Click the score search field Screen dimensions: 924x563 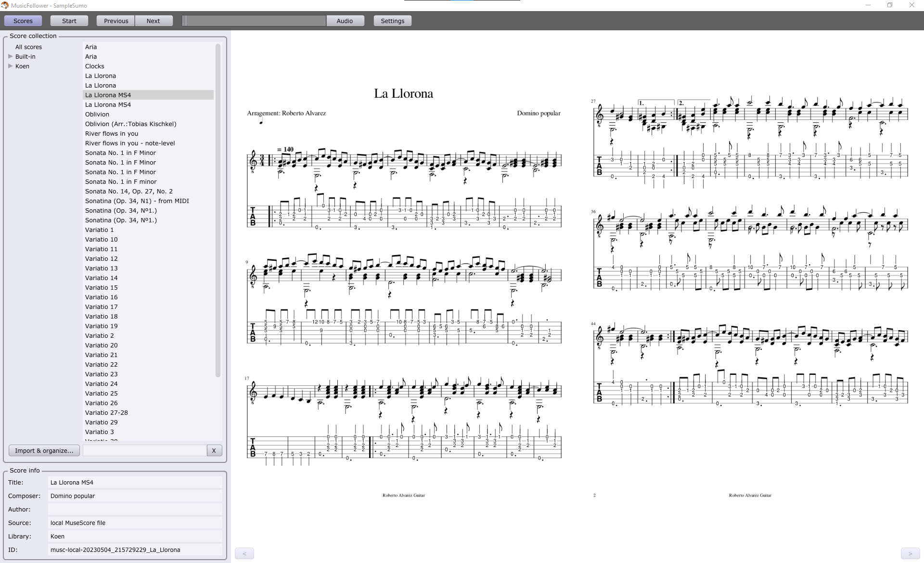pyautogui.click(x=144, y=450)
